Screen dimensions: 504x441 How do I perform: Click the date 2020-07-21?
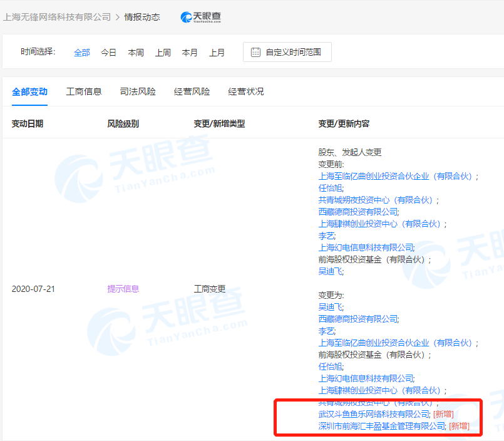[x=33, y=289]
